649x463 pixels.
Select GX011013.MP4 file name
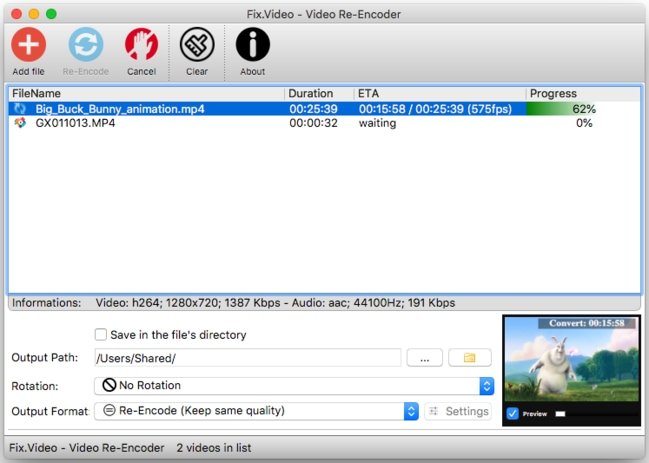(x=75, y=123)
